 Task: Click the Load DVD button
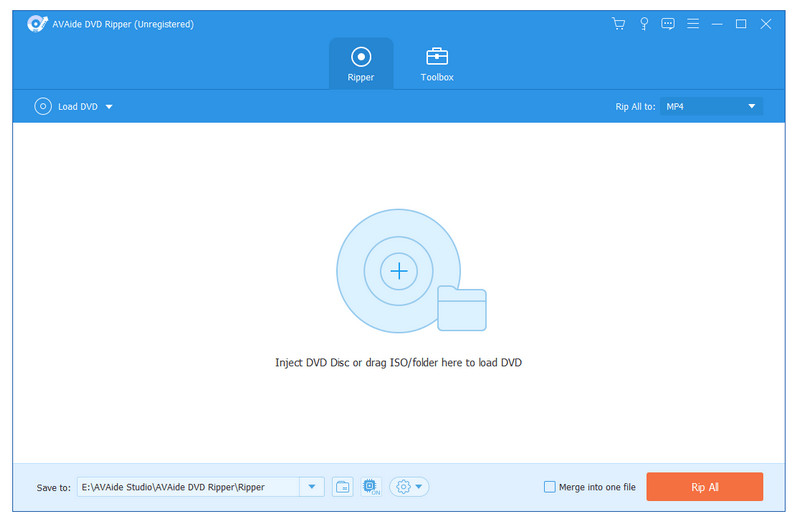click(66, 106)
